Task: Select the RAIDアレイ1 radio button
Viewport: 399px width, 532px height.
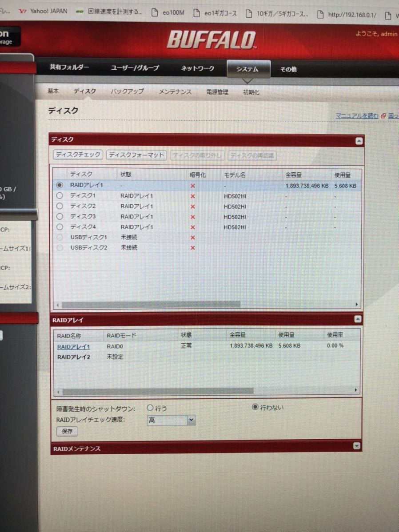Action: pyautogui.click(x=60, y=185)
